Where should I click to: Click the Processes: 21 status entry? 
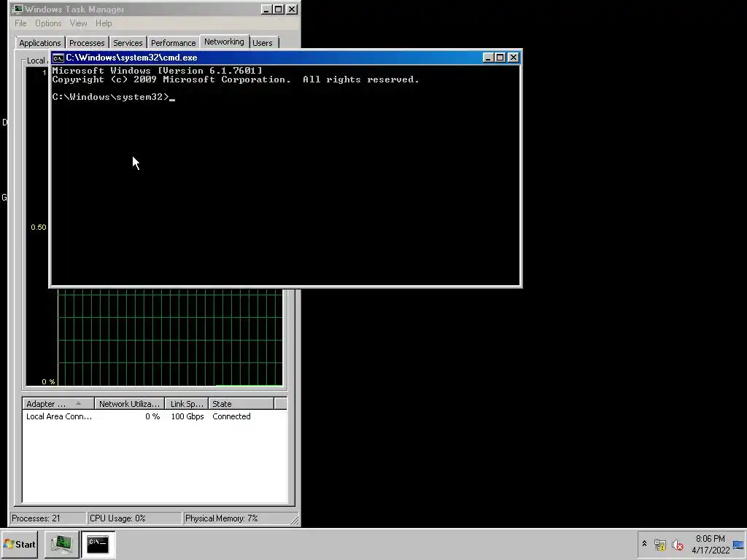coord(47,518)
